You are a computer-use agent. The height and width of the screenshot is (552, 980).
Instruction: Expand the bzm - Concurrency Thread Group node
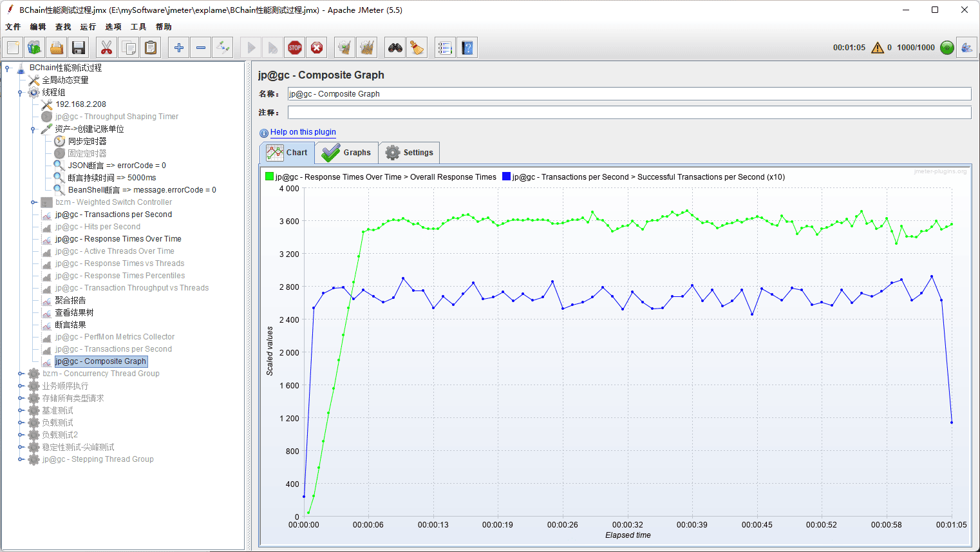(21, 374)
